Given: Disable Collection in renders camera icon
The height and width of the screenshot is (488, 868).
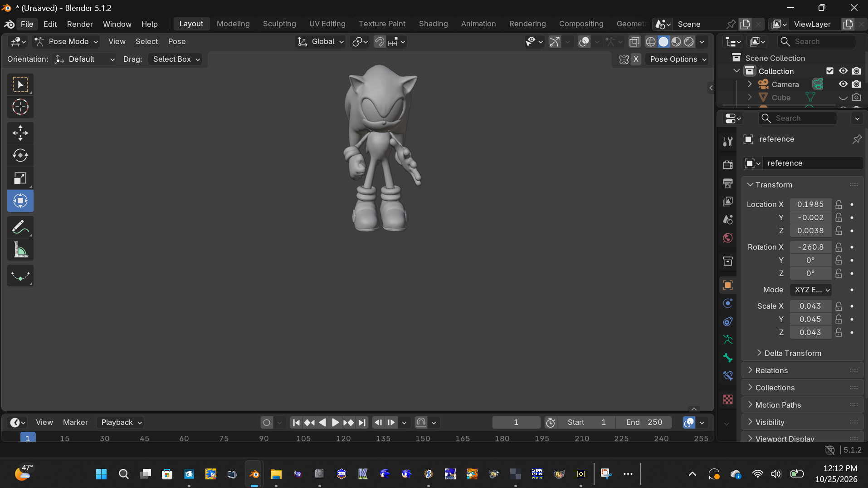Looking at the screenshot, I should click(856, 71).
